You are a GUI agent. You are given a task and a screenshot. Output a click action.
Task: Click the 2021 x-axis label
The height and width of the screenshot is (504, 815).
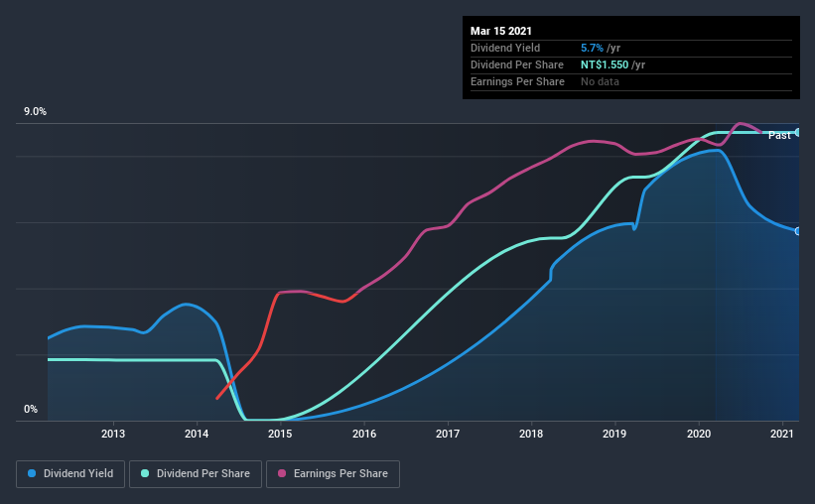[x=781, y=434]
